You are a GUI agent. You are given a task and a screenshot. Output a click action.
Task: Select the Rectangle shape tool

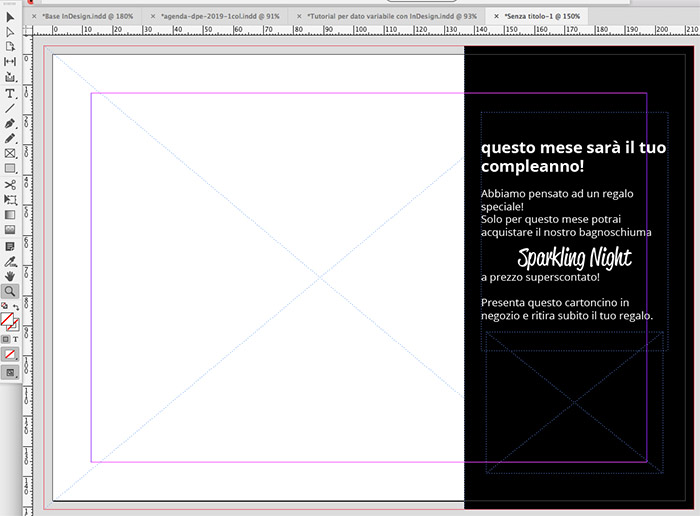coord(10,169)
